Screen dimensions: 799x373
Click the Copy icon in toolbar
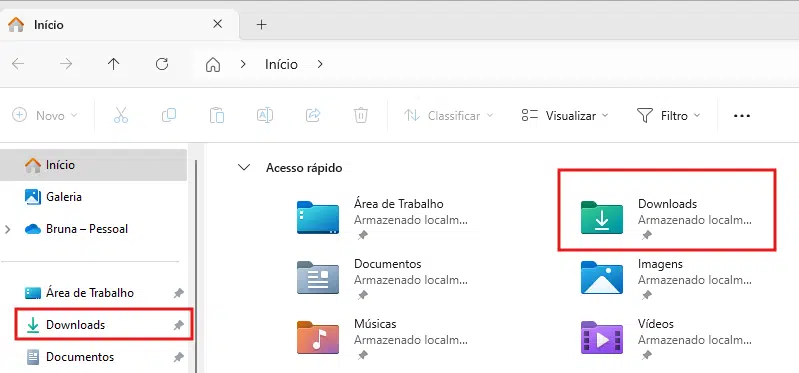tap(169, 116)
